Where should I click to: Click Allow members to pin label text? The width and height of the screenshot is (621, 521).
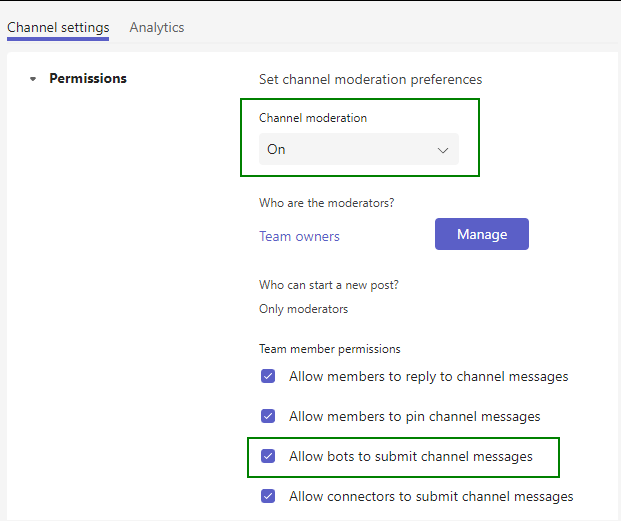(x=415, y=416)
